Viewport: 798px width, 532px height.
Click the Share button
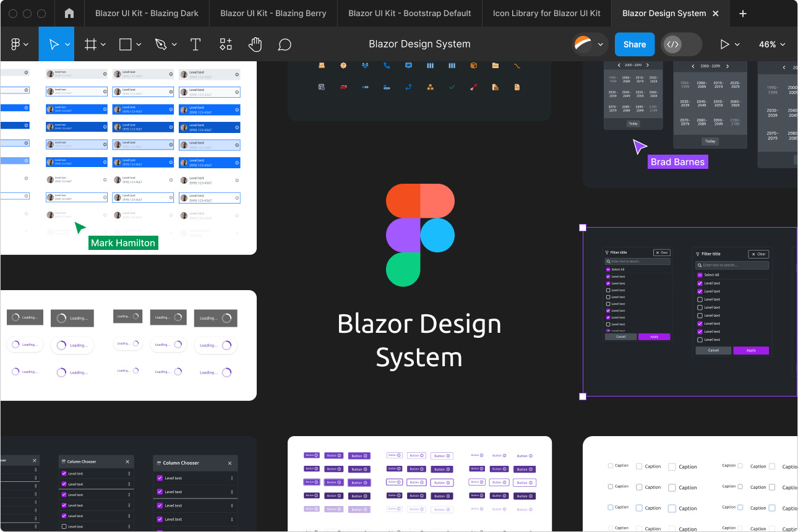click(x=635, y=45)
